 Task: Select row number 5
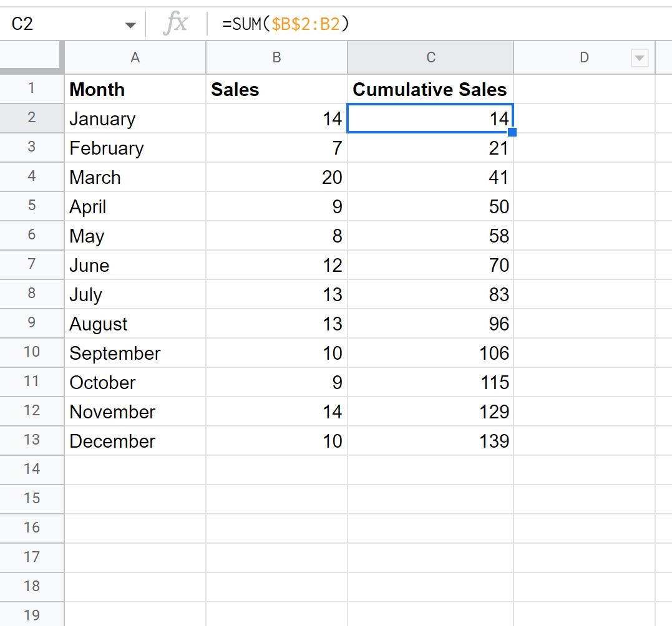pos(32,206)
